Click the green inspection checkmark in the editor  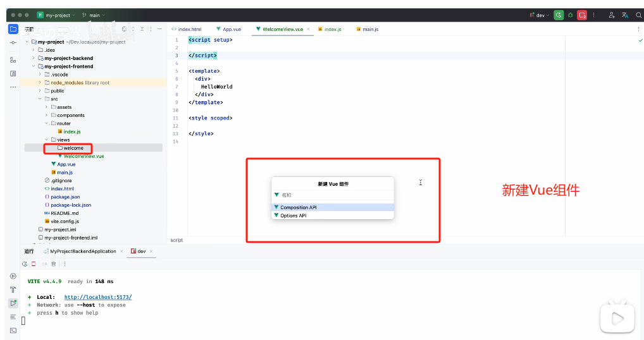[x=640, y=40]
